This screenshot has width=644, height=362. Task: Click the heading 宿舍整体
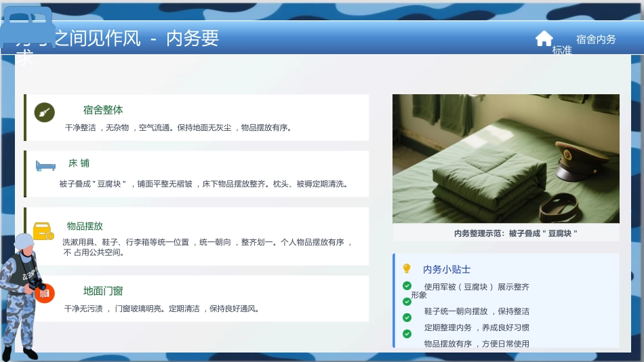103,110
